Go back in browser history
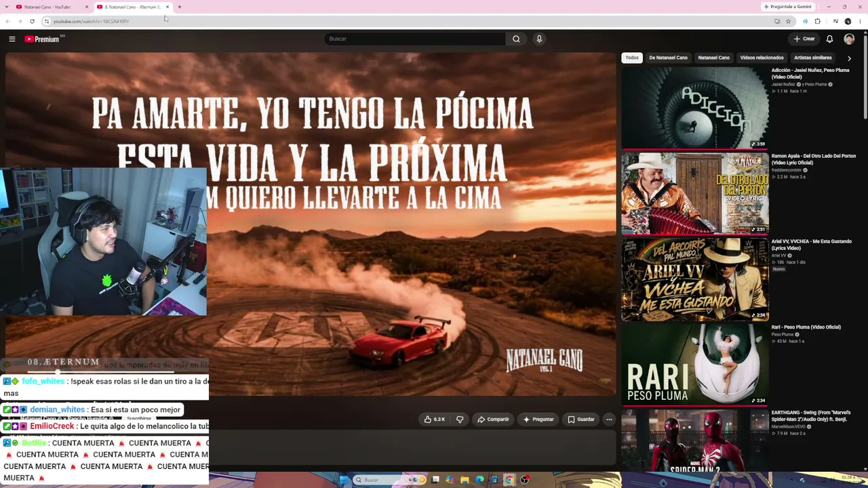 pyautogui.click(x=8, y=21)
